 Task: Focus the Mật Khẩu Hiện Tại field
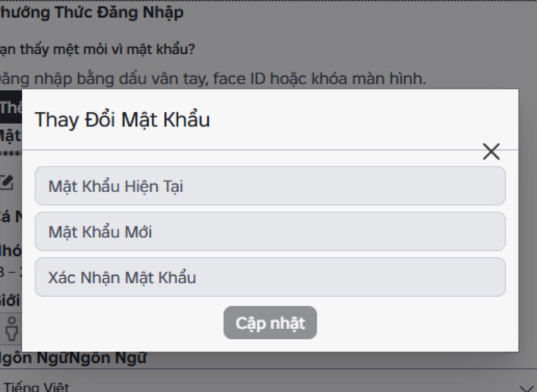pos(270,186)
